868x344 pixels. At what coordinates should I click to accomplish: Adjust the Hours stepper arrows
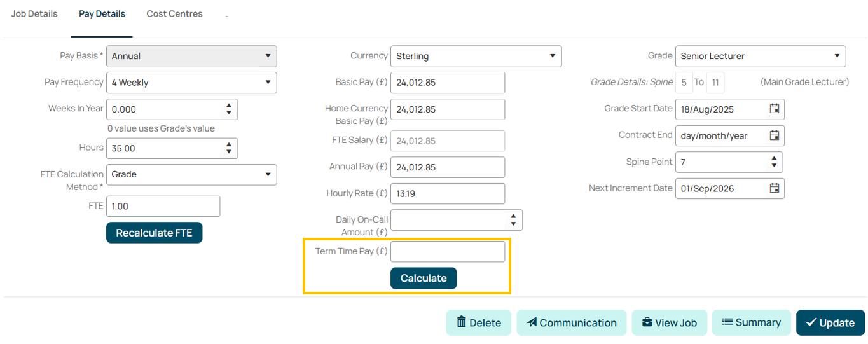(x=229, y=148)
